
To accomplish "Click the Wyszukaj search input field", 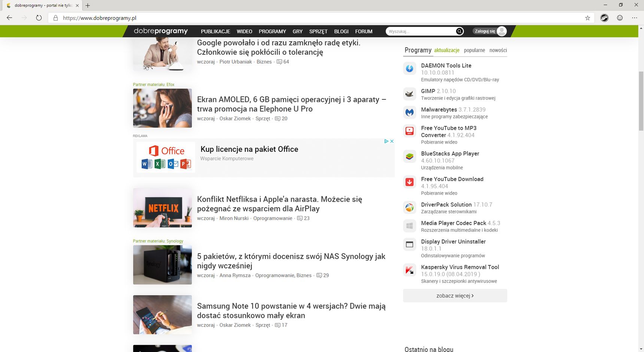I will click(420, 31).
